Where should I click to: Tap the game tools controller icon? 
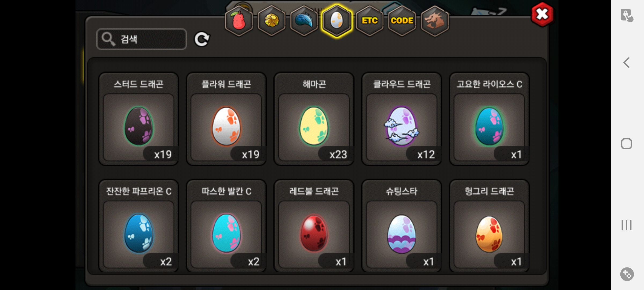[x=627, y=274]
